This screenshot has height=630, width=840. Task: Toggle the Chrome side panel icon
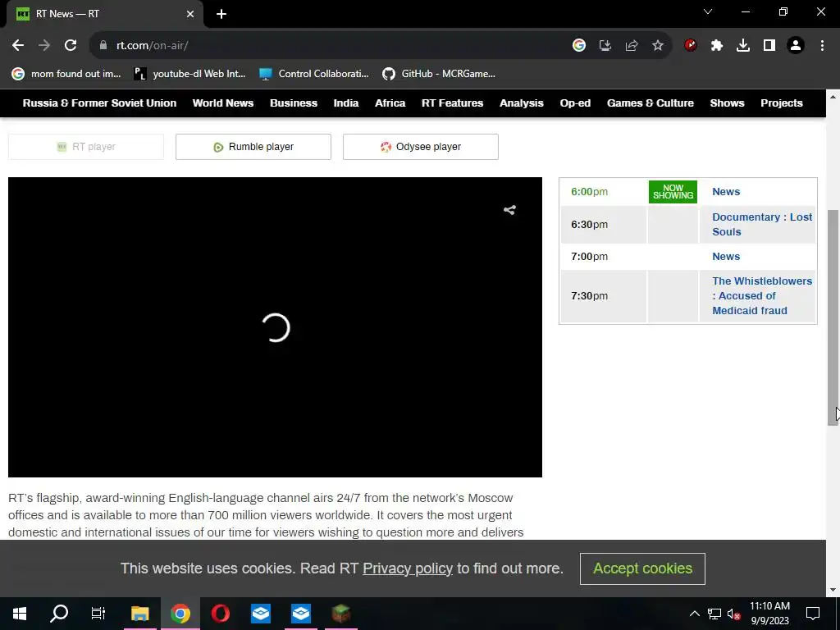769,46
